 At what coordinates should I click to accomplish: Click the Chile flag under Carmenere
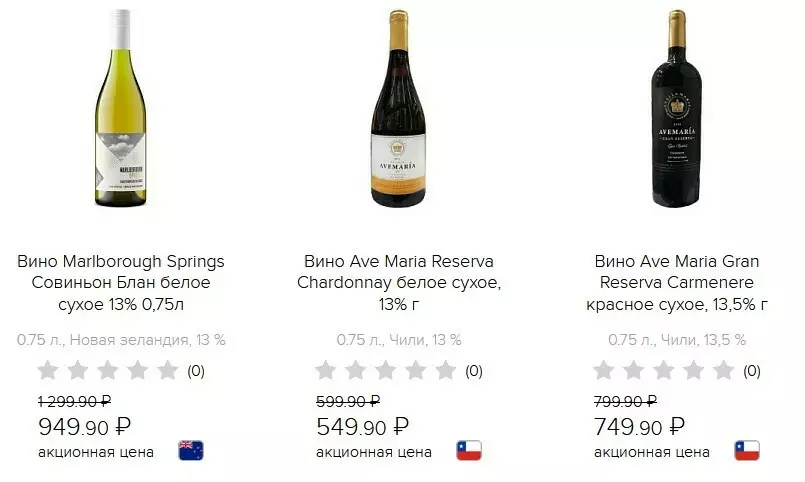[x=747, y=451]
